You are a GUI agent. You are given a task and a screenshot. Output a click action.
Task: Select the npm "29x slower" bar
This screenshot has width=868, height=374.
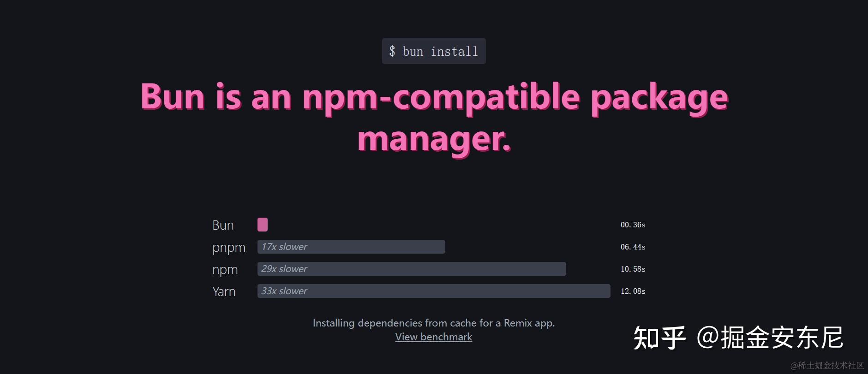pos(412,269)
